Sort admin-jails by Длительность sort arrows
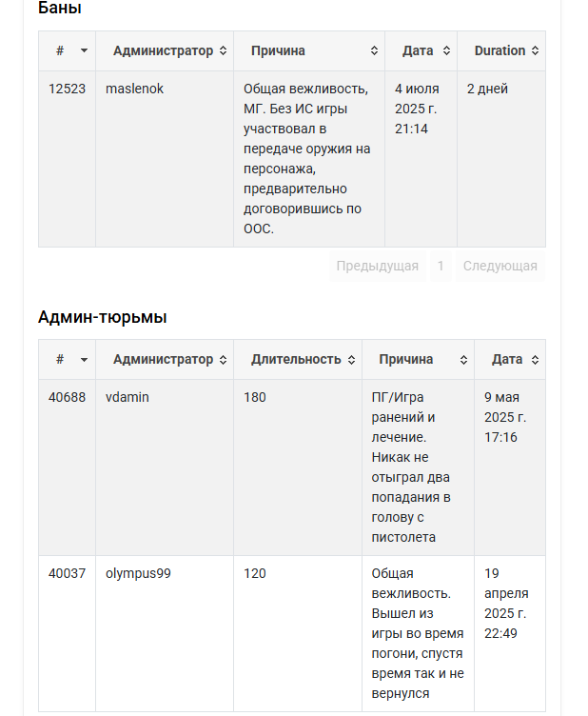 351,360
